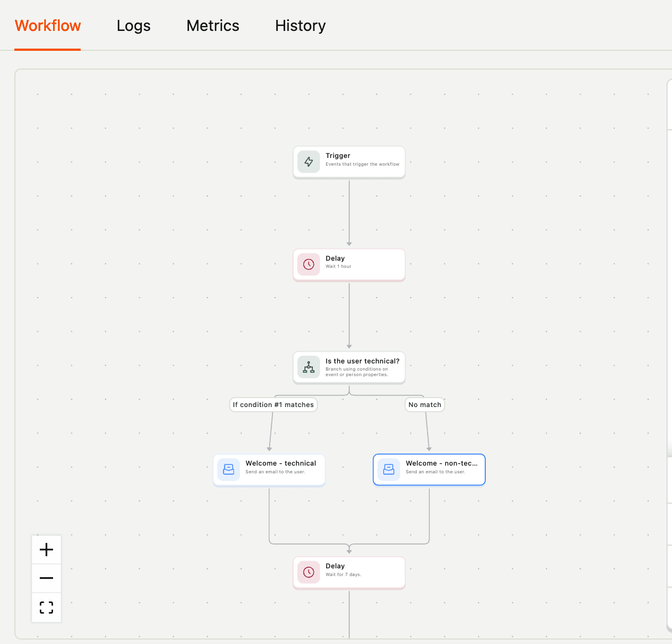The image size is (672, 644).
Task: Click the clock icon on Wait for 7 days Delay
Action: tap(308, 572)
